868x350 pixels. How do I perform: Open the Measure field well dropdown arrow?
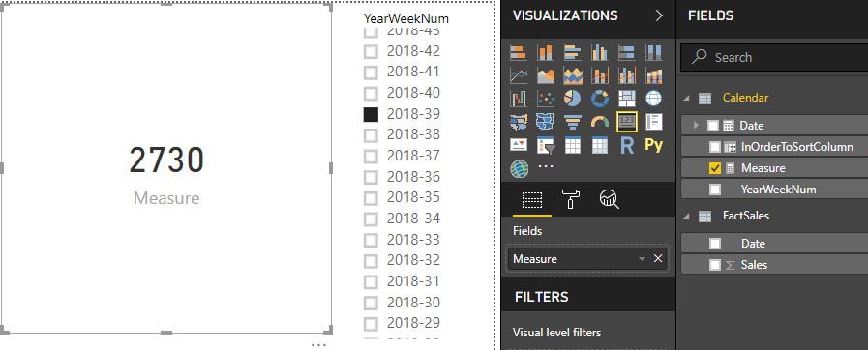coord(643,259)
